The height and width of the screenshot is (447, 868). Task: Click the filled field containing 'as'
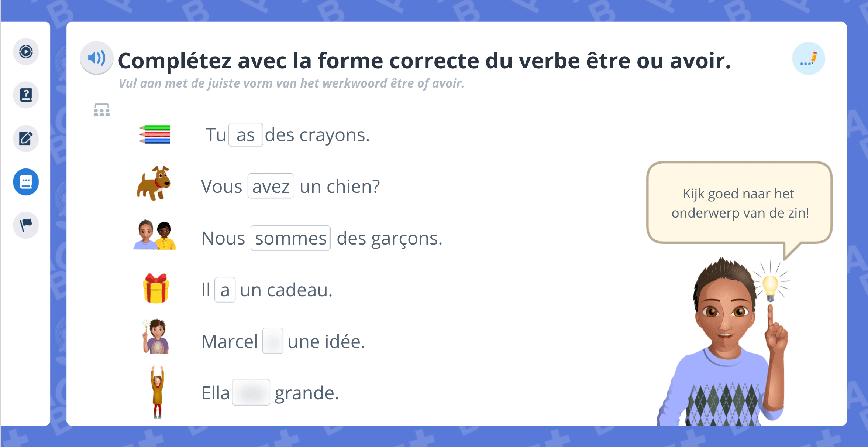click(x=245, y=135)
